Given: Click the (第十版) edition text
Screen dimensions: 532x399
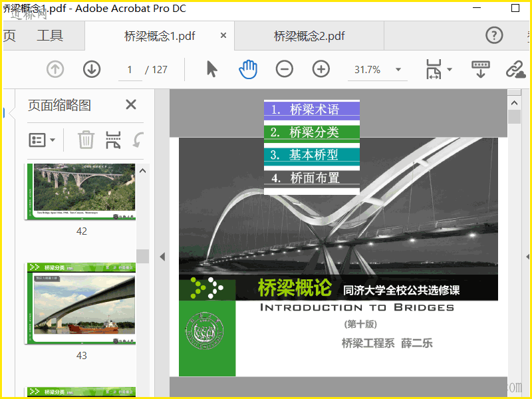Looking at the screenshot, I should pos(360,324).
